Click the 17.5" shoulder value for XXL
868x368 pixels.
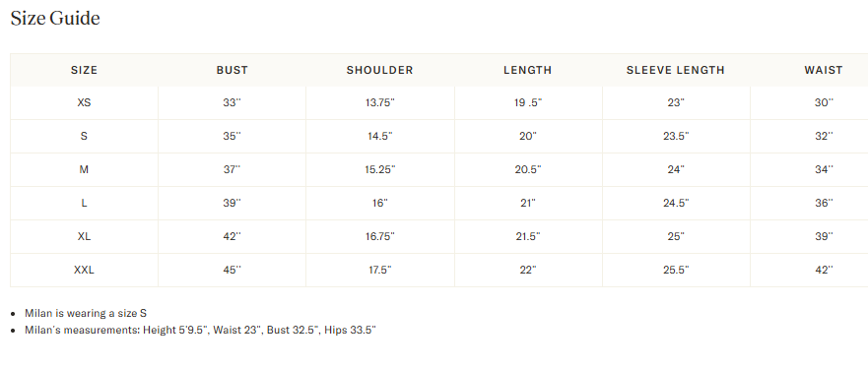coord(379,271)
